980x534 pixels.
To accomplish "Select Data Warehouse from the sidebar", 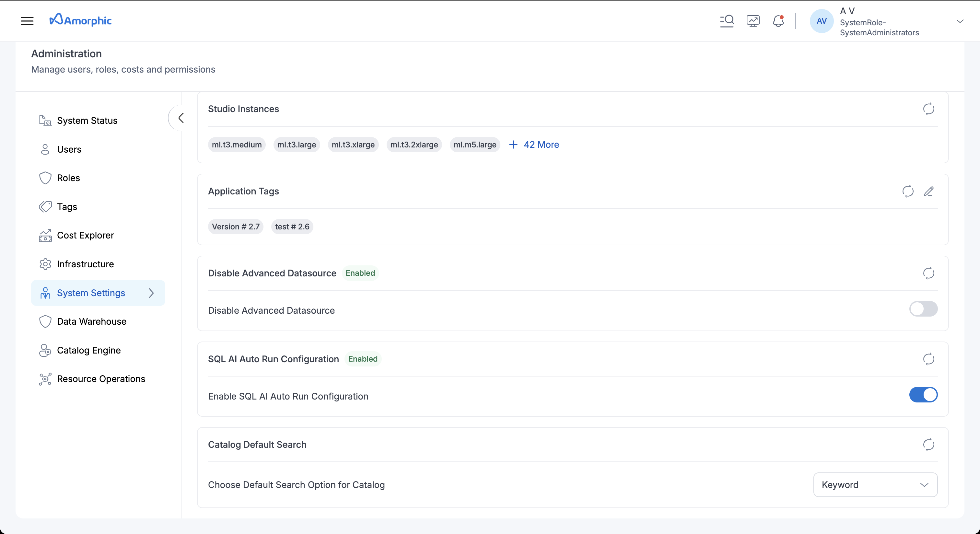I will 92,321.
